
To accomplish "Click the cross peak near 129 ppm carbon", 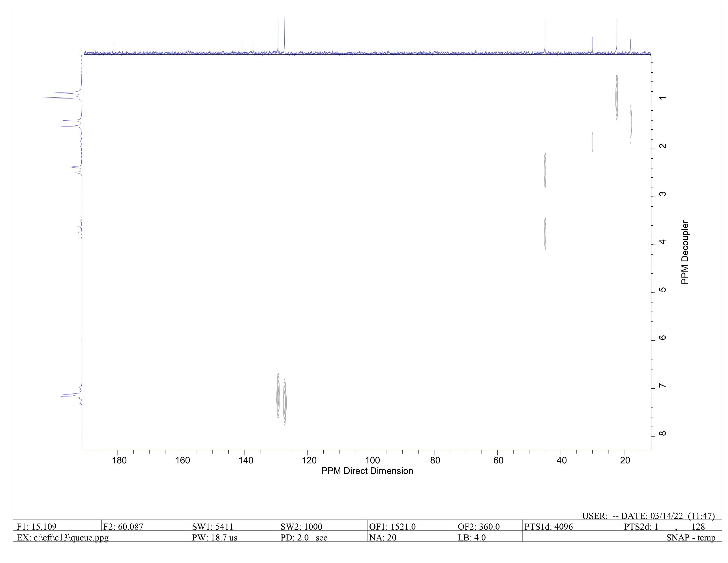I will tap(278, 396).
